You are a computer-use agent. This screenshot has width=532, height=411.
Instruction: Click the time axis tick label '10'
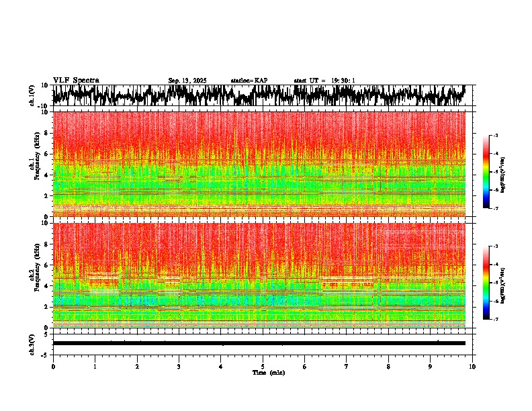[x=472, y=367]
